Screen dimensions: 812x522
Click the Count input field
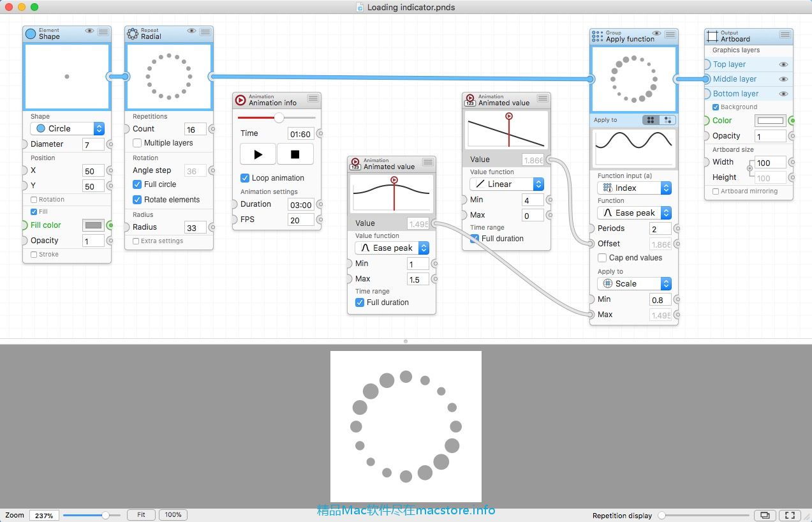coord(195,130)
